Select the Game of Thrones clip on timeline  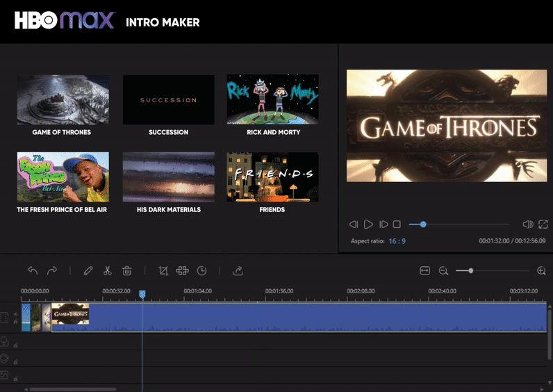pos(299,318)
